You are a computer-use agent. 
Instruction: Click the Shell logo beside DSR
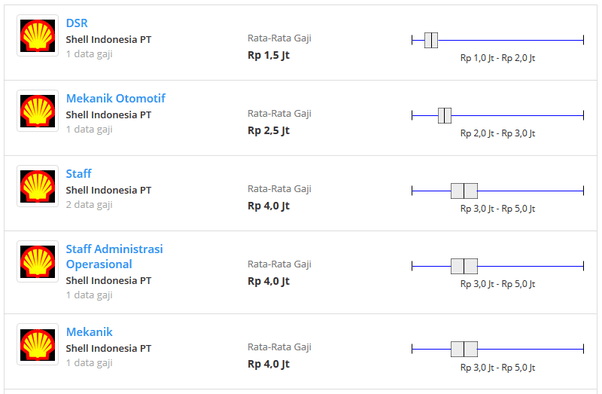click(x=38, y=36)
